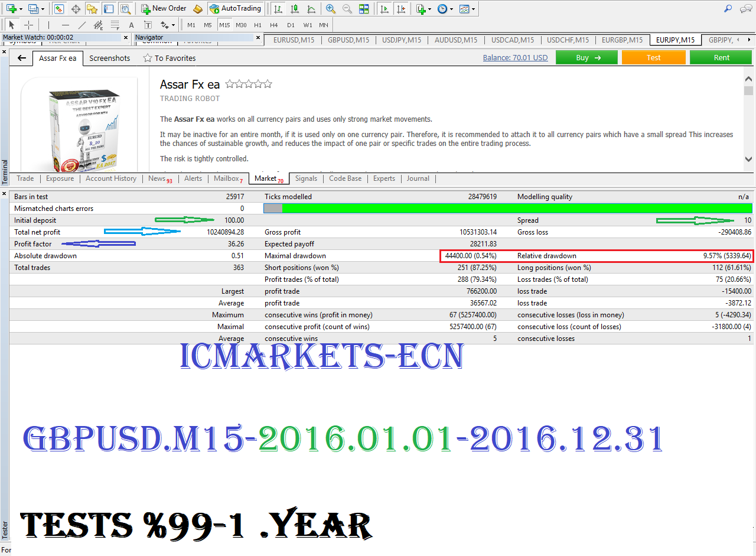The width and height of the screenshot is (756, 556).
Task: Open the Account History terminal tab
Action: [111, 178]
